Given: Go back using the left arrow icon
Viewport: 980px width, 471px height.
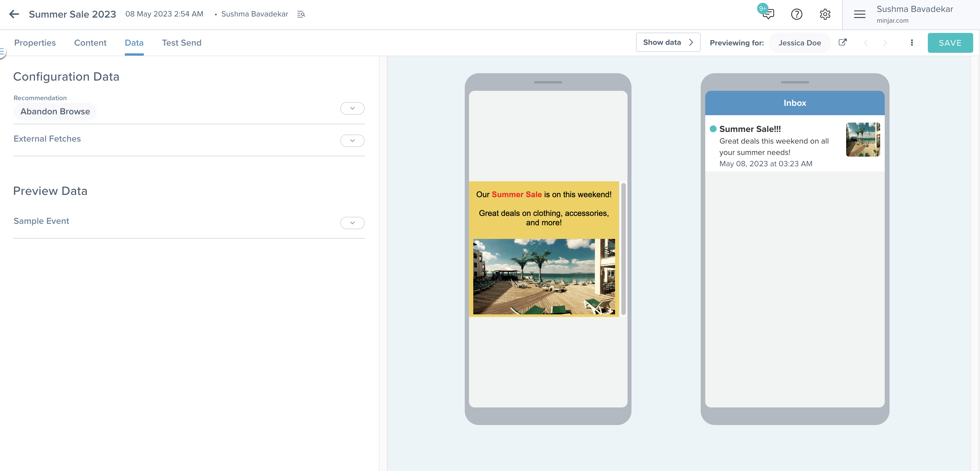Looking at the screenshot, I should 14,14.
